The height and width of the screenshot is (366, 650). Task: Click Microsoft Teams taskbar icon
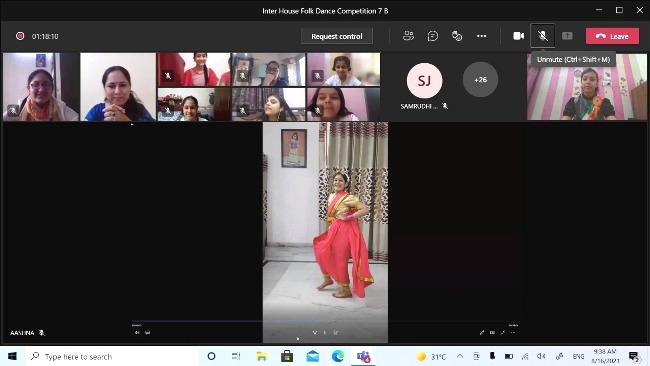click(x=364, y=356)
